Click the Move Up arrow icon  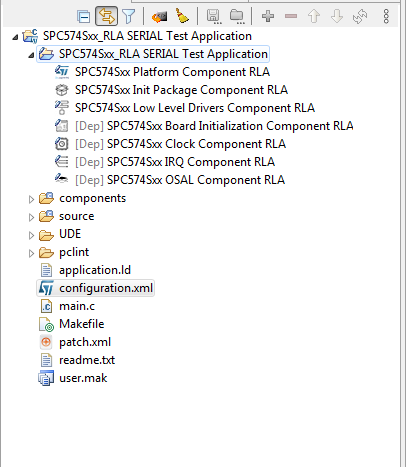314,16
